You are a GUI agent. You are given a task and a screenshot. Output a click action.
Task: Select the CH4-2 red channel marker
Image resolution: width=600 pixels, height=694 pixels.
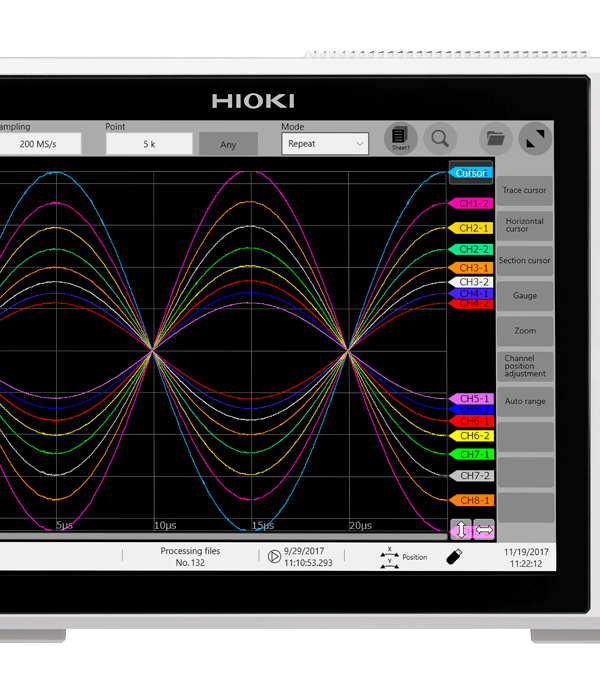click(x=470, y=304)
